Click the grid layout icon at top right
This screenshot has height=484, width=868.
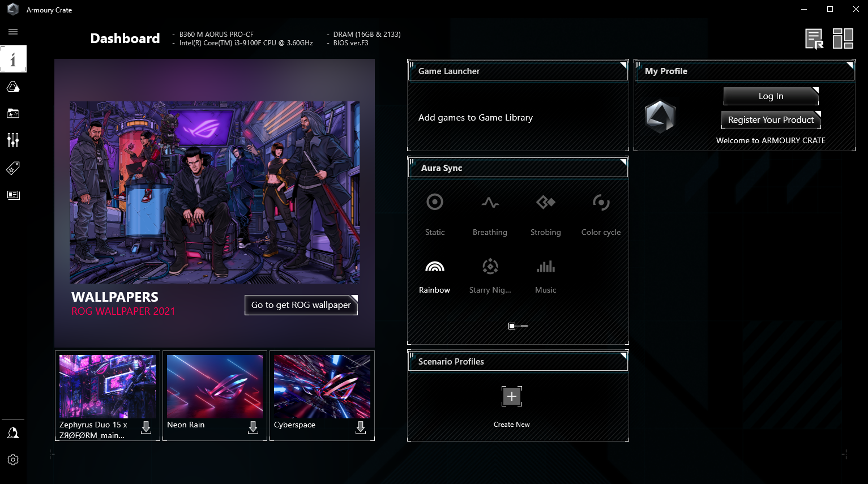pos(843,39)
